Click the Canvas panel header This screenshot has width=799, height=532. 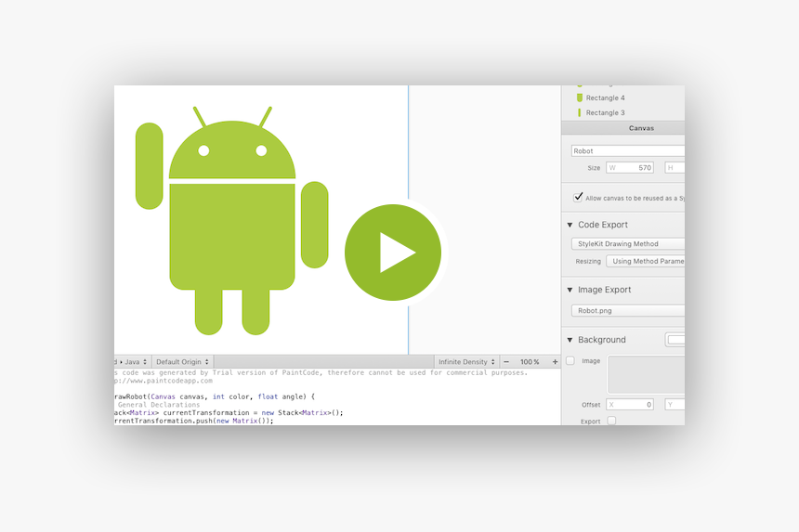point(622,128)
